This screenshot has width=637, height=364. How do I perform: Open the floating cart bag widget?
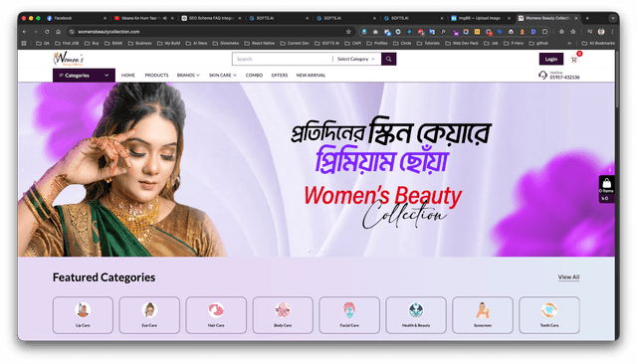pyautogui.click(x=606, y=189)
